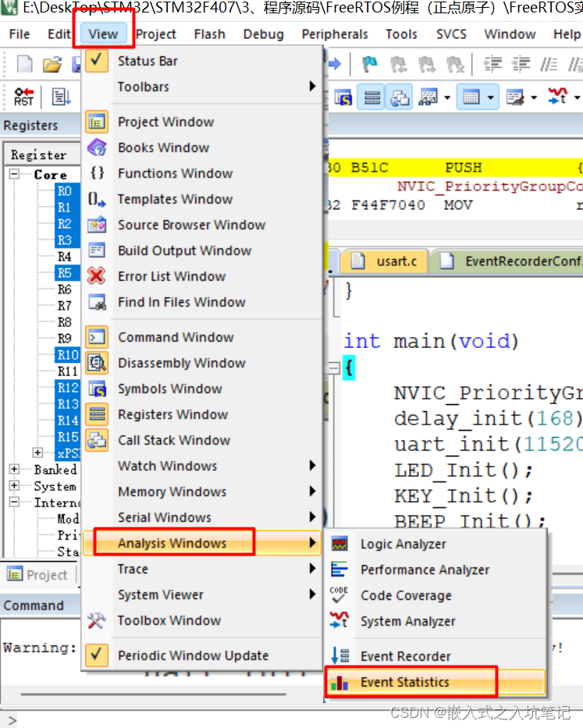Open the File menu
Viewport: 583px width, 728px height.
pos(19,34)
